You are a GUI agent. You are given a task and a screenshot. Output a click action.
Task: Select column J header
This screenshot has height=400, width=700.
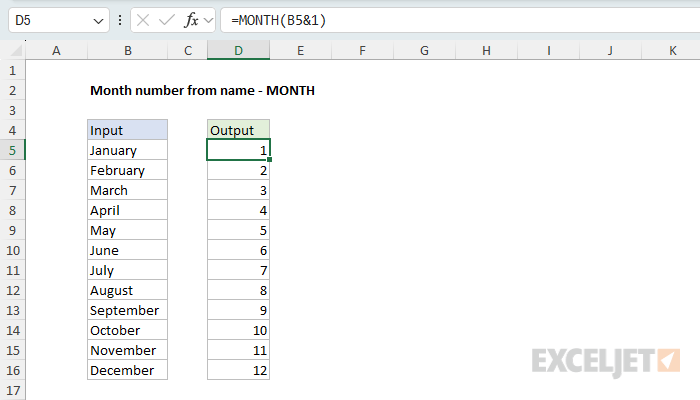(x=610, y=50)
